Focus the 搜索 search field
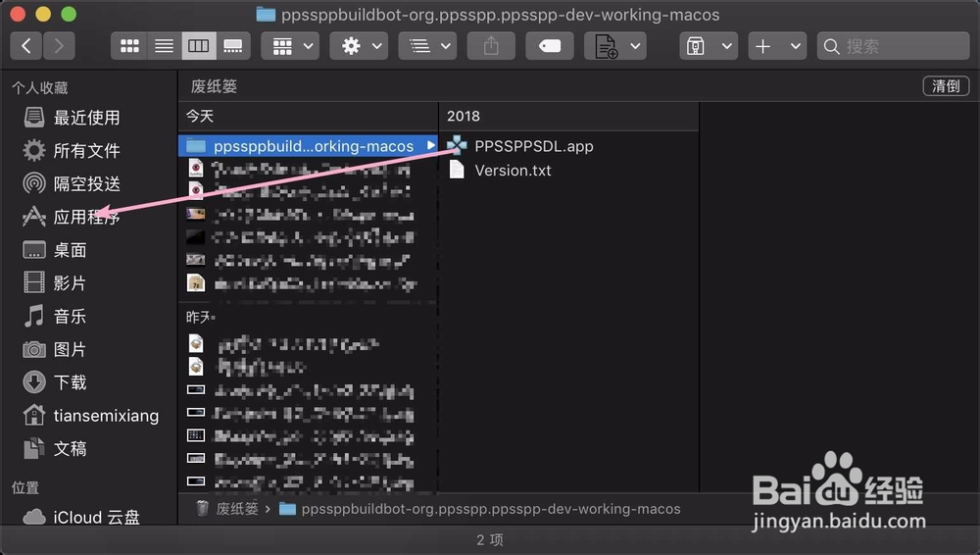This screenshot has width=980, height=555. pos(893,46)
